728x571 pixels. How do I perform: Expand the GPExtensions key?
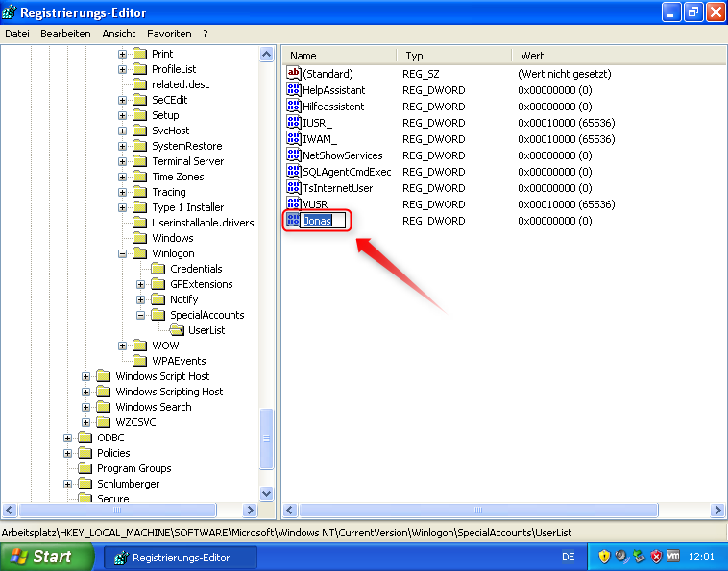140,284
